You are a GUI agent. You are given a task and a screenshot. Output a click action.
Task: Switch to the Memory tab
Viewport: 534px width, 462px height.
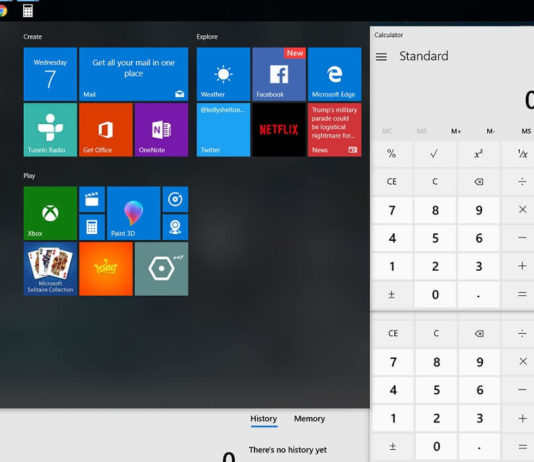point(309,419)
